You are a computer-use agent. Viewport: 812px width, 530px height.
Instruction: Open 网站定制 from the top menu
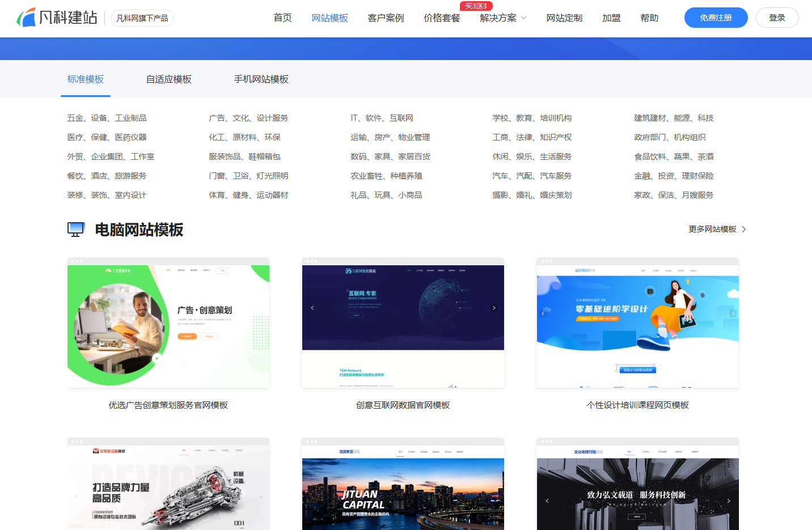564,18
